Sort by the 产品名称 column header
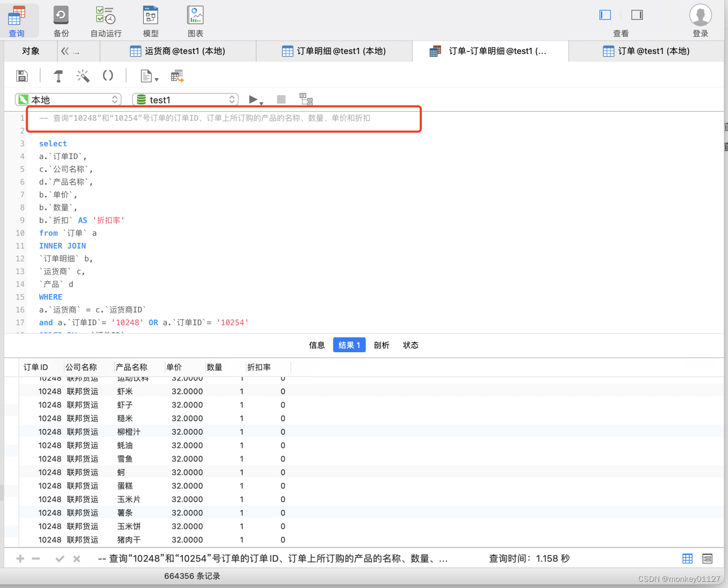728x588 pixels. 139,367
